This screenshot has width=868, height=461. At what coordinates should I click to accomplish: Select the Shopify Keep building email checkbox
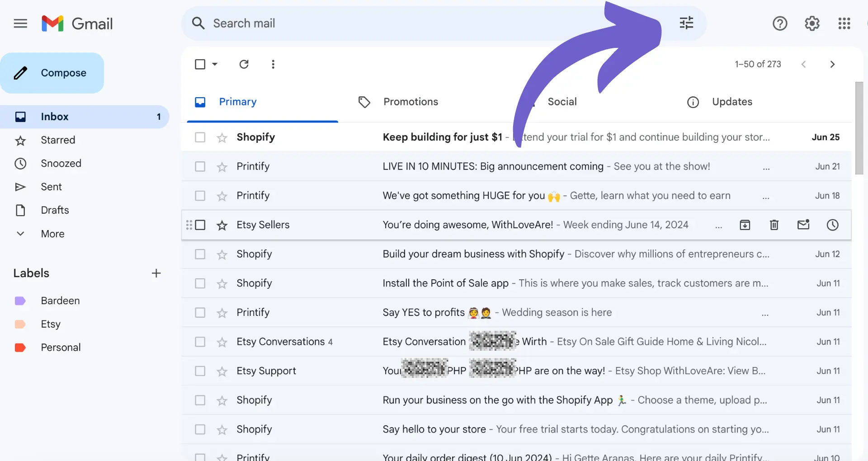[200, 137]
